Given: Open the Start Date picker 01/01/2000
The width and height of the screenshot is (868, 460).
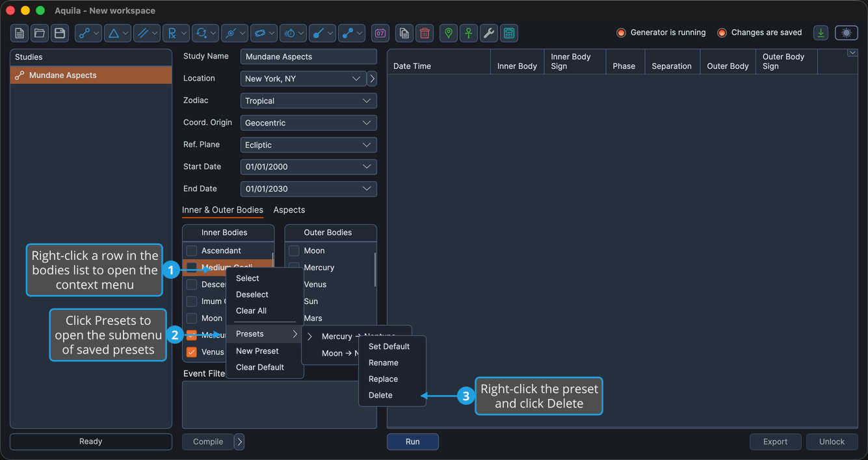Looking at the screenshot, I should [309, 167].
